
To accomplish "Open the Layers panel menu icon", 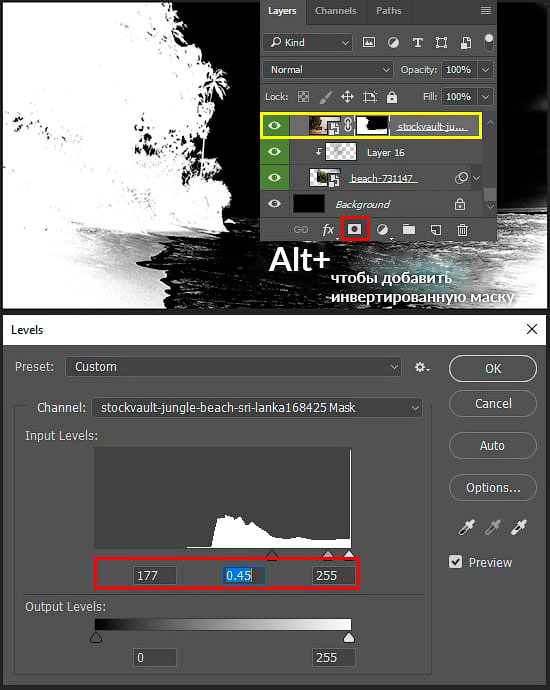I will coord(486,10).
